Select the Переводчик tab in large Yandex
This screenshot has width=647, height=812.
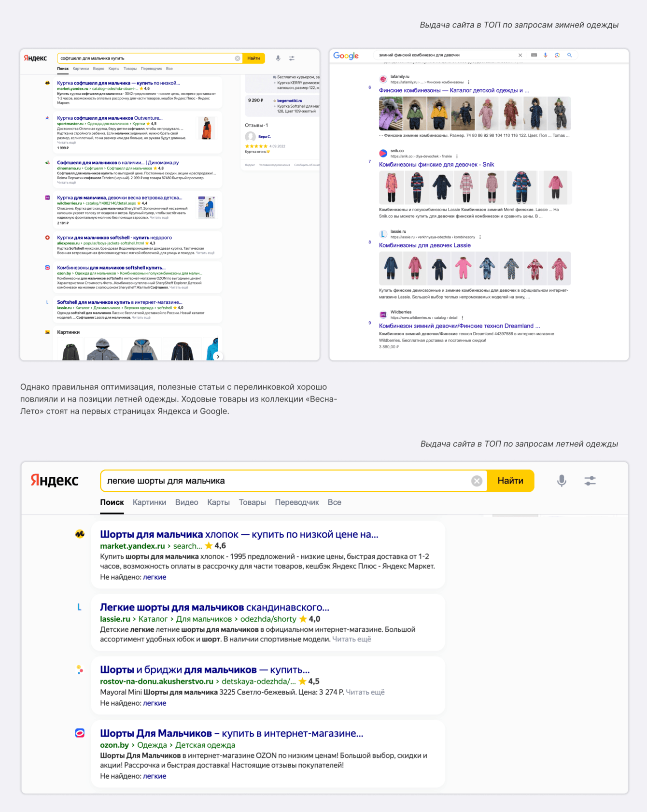click(296, 502)
